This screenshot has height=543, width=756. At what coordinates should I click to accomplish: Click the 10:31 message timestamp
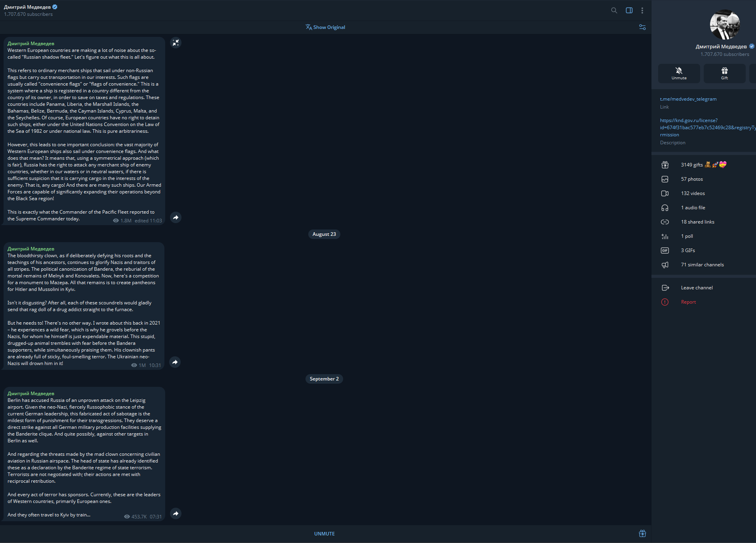tap(155, 365)
